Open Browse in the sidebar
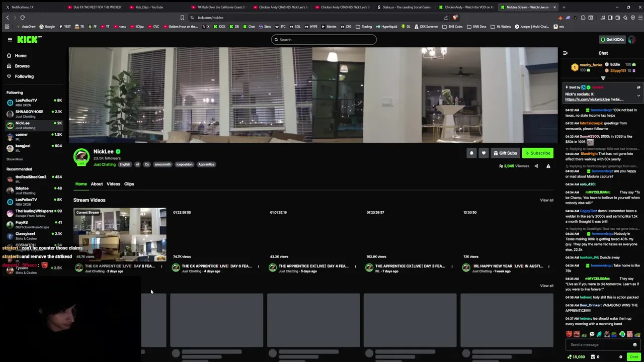 pos(22,66)
